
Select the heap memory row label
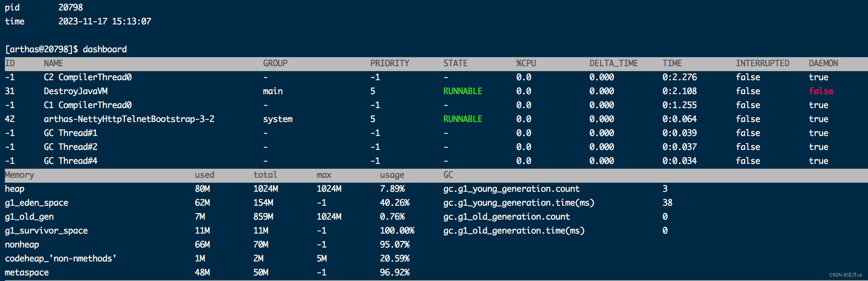click(15, 189)
